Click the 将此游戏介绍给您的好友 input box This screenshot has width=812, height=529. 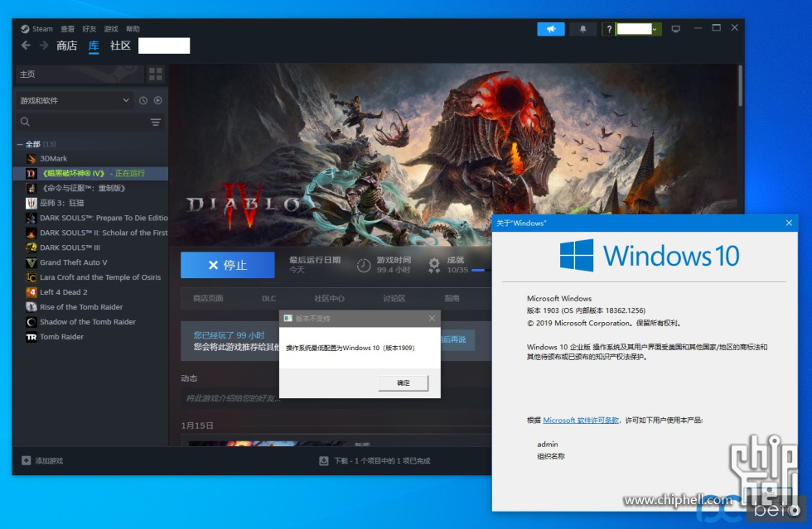336,398
